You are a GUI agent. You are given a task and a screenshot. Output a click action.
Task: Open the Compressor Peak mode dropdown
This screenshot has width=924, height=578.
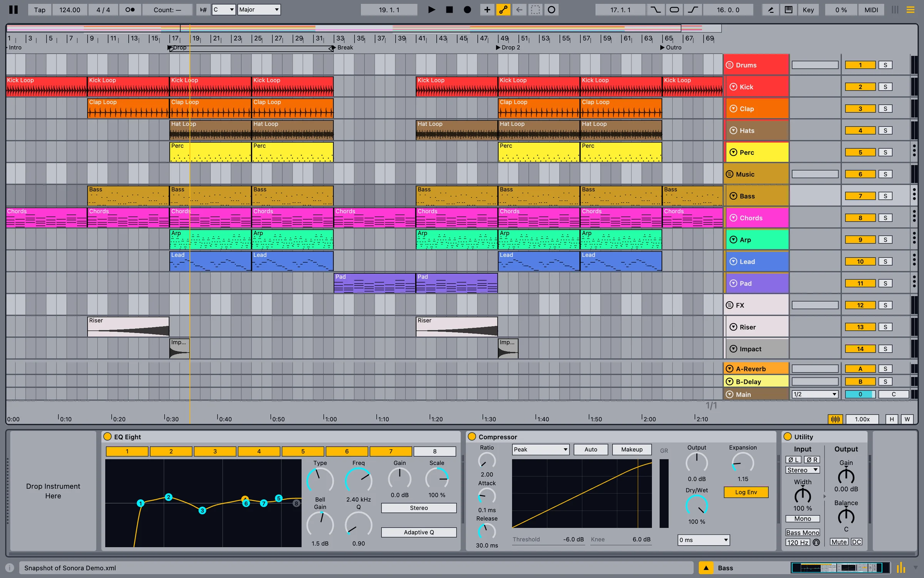pyautogui.click(x=541, y=449)
